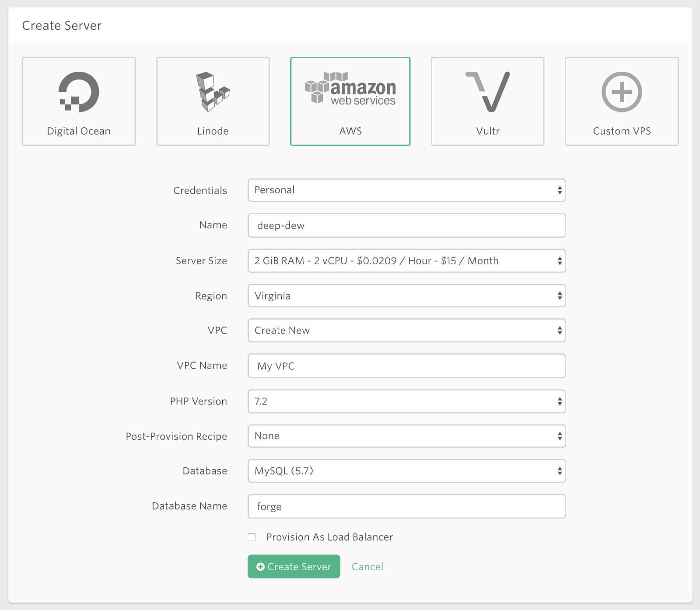Open the Credentials dropdown

click(406, 190)
